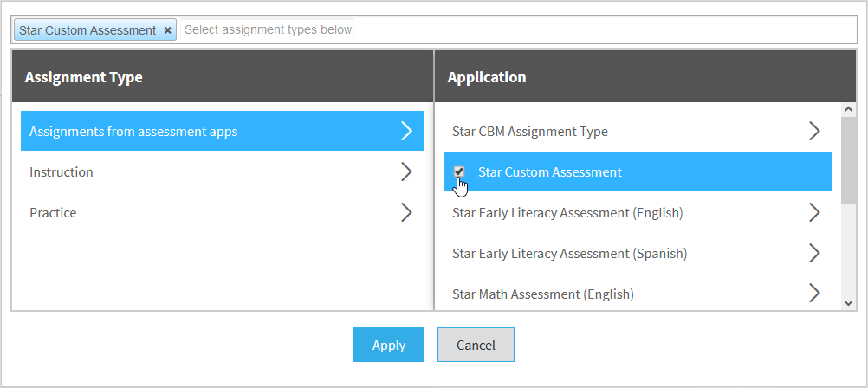Expand Star CBM Assignment Type chevron
868x388 pixels.
click(814, 131)
